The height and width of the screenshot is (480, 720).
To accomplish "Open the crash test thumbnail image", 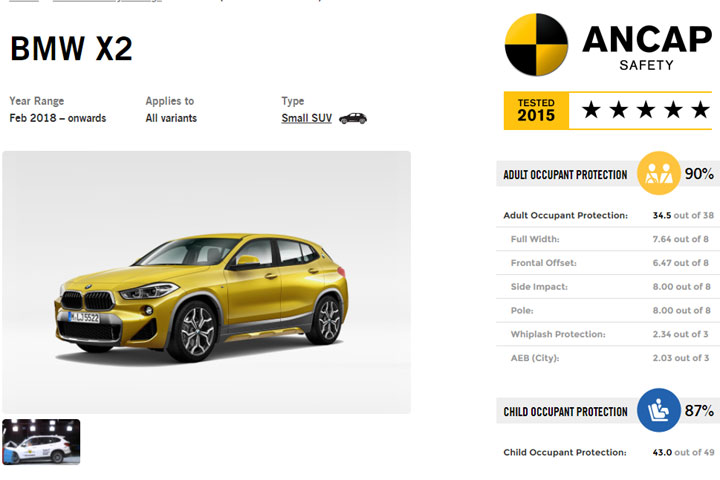I will [41, 441].
